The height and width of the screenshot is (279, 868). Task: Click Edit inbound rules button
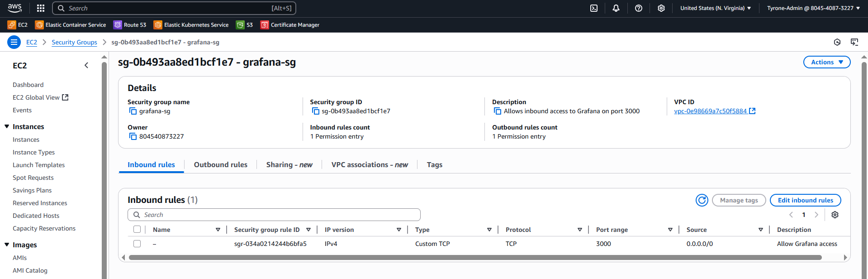pos(805,200)
